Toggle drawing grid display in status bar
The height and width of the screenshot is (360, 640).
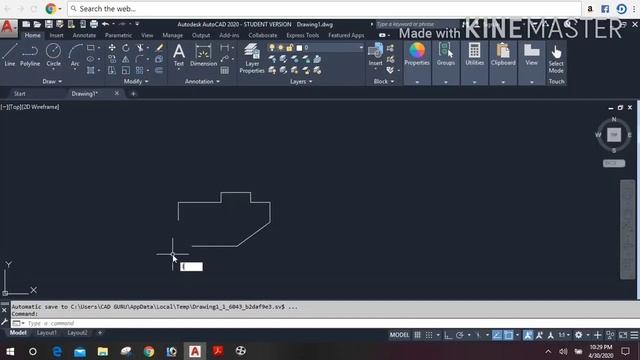[417, 335]
